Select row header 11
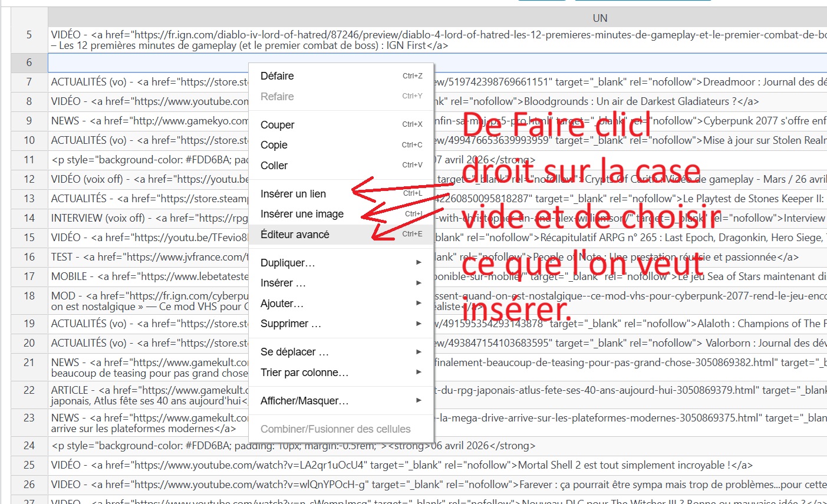Image resolution: width=827 pixels, height=504 pixels. (29, 160)
